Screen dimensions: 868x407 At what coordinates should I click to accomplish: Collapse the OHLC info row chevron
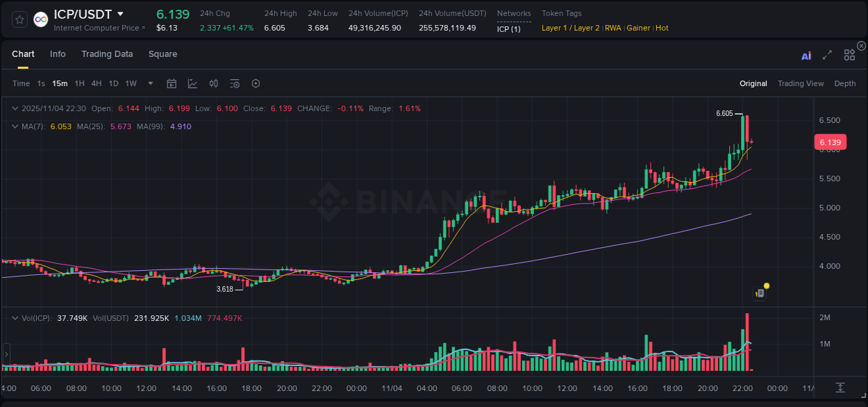pos(15,108)
